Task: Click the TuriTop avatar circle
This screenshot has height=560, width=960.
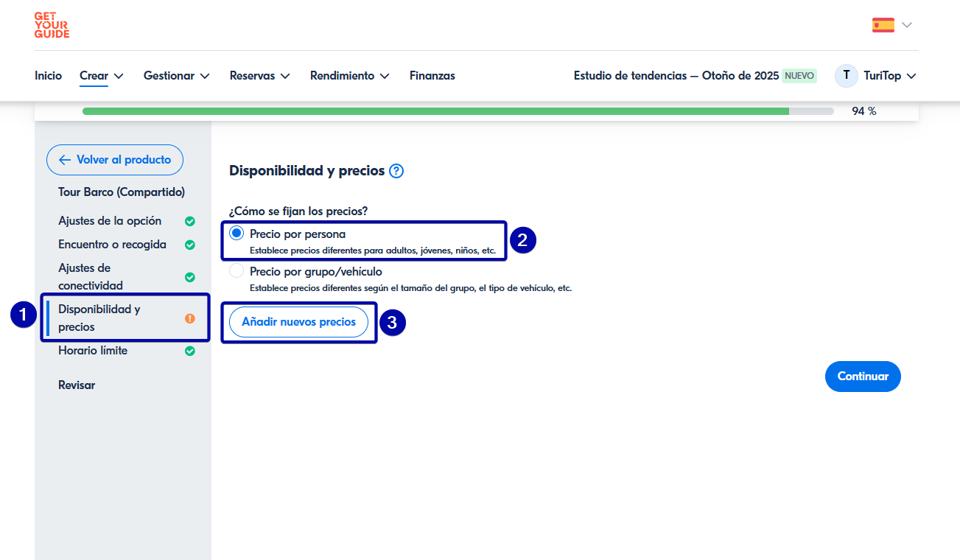Action: 846,75
